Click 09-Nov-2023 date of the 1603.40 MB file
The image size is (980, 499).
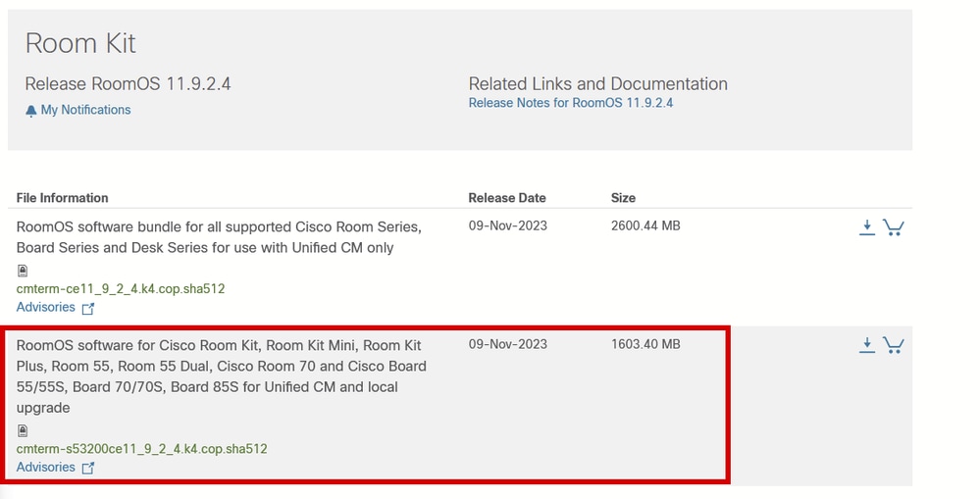pyautogui.click(x=507, y=344)
